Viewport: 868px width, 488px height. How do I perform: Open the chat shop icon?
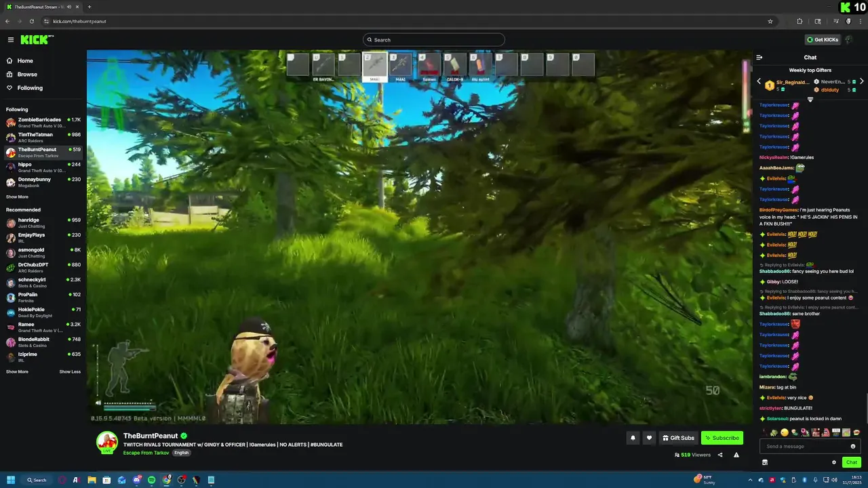click(x=765, y=462)
